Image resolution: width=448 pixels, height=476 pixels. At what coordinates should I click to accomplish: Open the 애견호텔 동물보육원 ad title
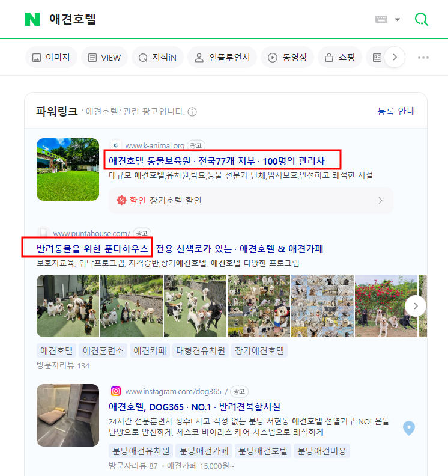217,161
